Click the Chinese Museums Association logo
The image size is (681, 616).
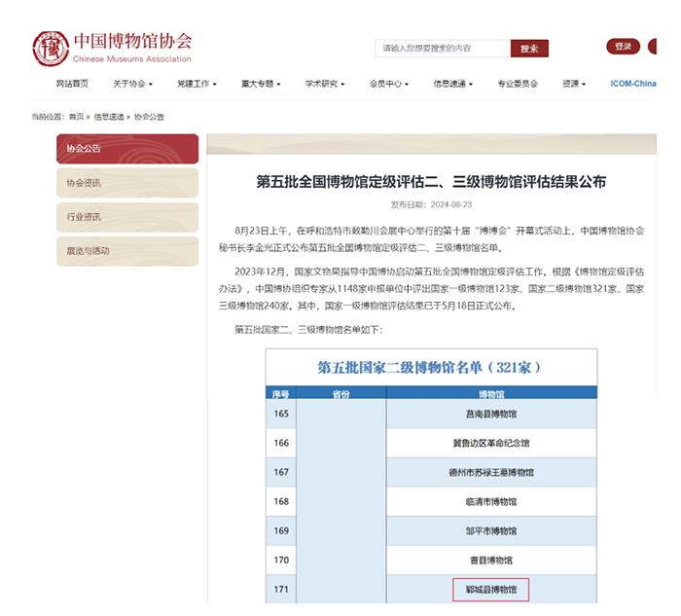(112, 47)
